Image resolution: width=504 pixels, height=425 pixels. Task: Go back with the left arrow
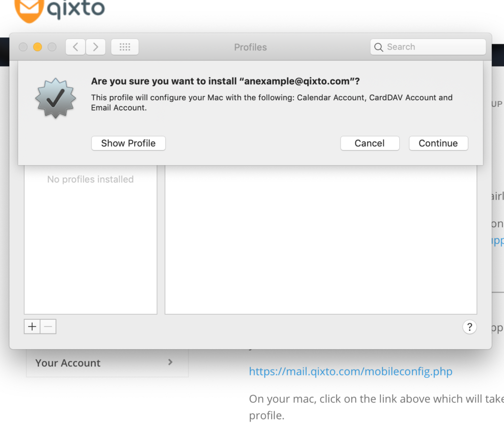click(75, 47)
